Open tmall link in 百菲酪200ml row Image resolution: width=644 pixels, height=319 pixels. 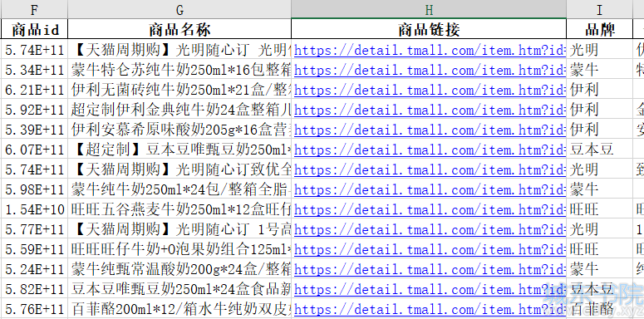click(430, 309)
